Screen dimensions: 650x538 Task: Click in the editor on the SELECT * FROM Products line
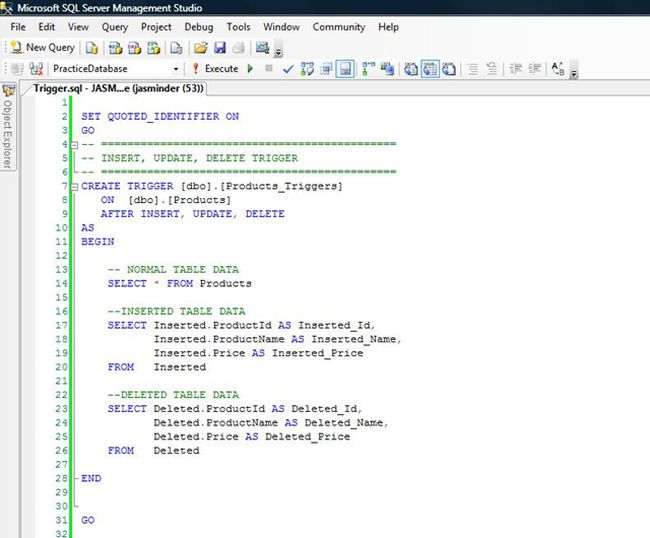pos(180,283)
